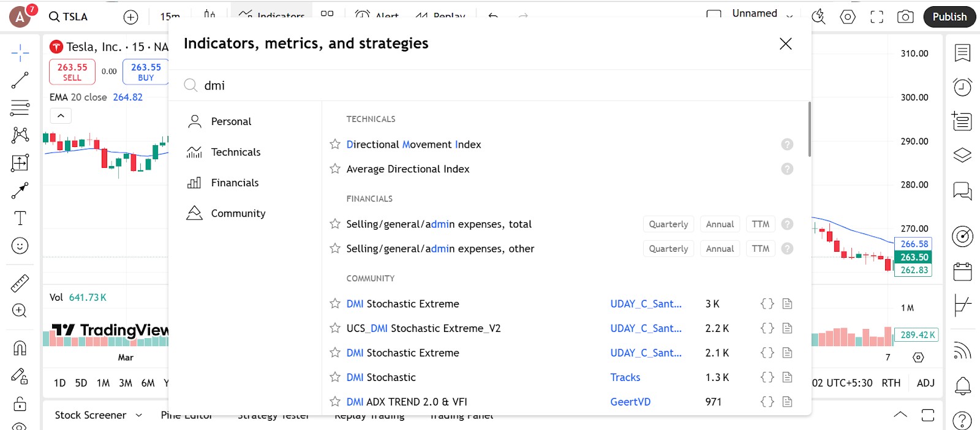Take a chart snapshot with camera icon
Viewport: 980px width, 430px height.
tap(905, 17)
